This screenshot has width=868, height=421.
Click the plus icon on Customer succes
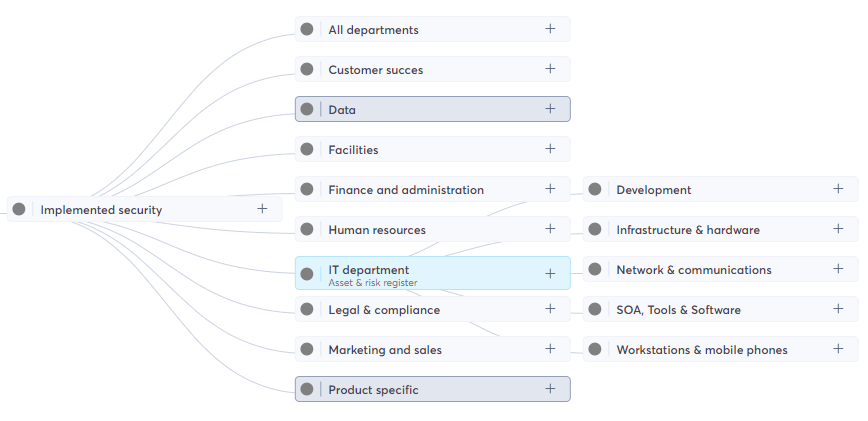coord(550,69)
